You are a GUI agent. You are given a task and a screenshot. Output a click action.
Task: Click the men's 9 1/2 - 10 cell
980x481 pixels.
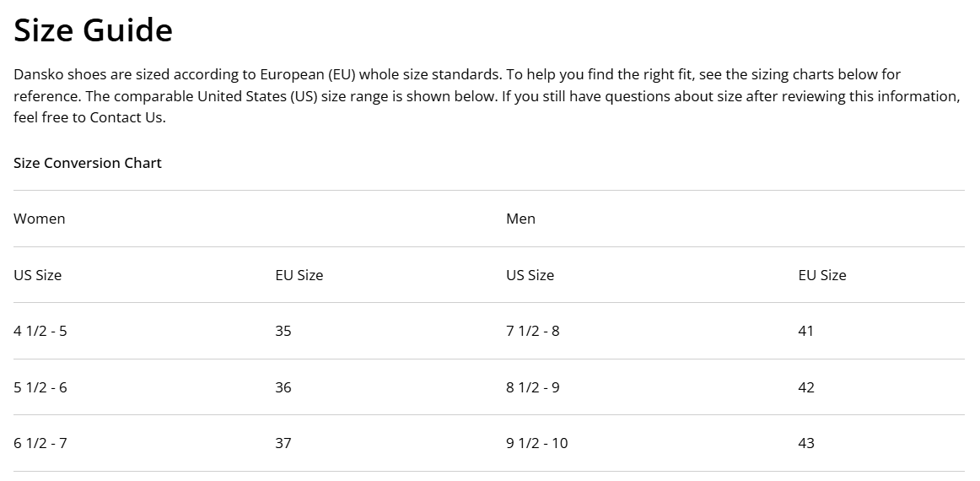coord(537,443)
